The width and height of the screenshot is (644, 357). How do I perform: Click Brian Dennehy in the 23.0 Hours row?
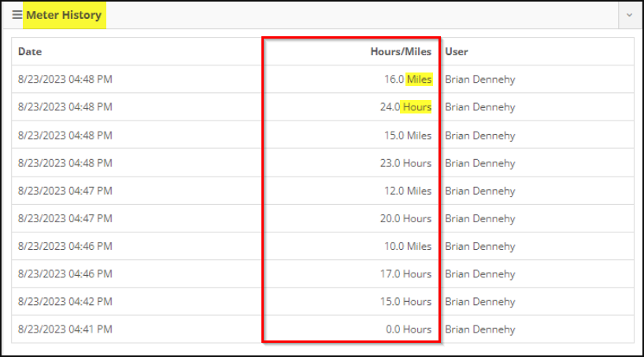coord(480,163)
